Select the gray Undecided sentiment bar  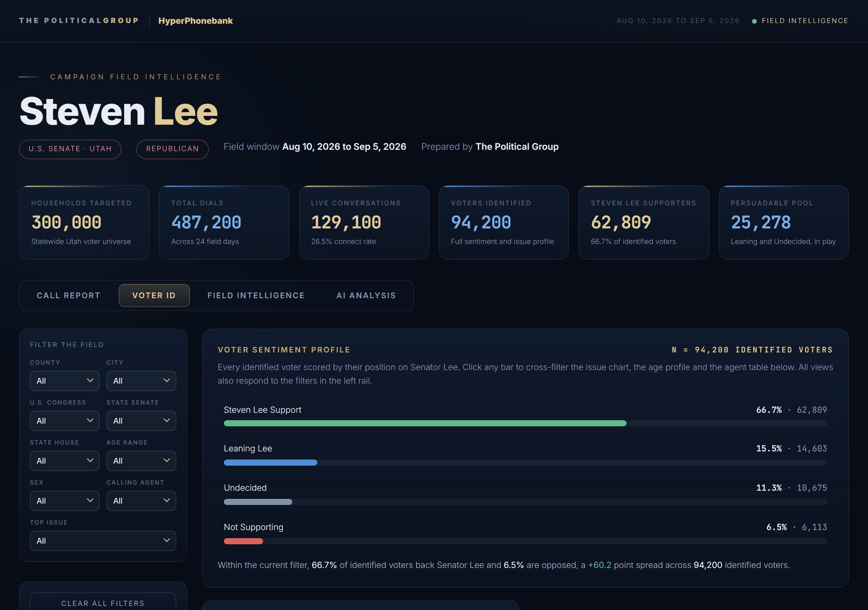click(258, 502)
